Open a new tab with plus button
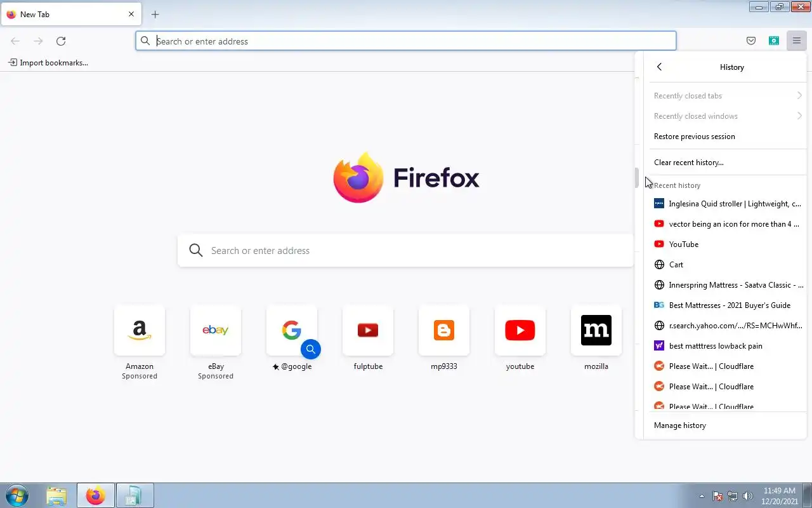The image size is (812, 508). (155, 14)
